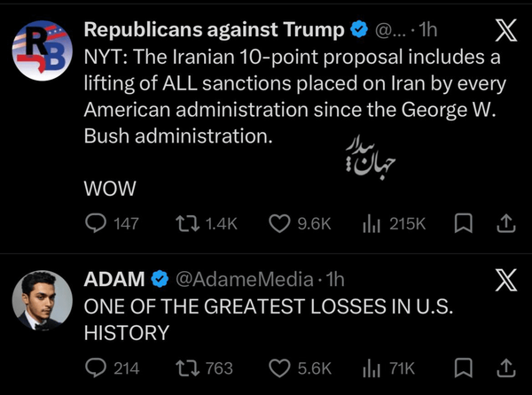Share the Republicans against Trump tweet

coord(506,223)
